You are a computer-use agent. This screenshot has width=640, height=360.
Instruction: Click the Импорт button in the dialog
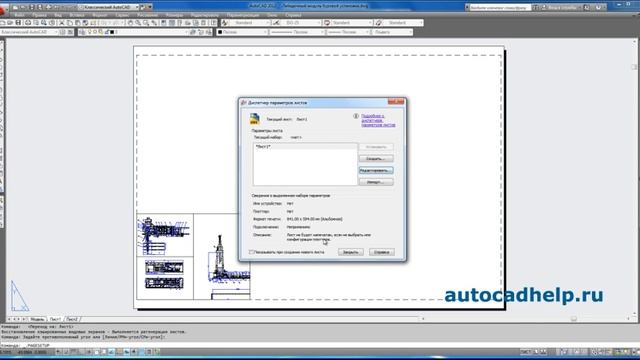pyautogui.click(x=376, y=182)
